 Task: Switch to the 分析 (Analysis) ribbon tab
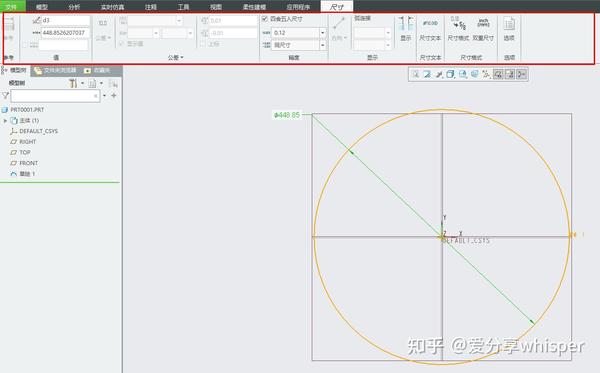pos(74,7)
